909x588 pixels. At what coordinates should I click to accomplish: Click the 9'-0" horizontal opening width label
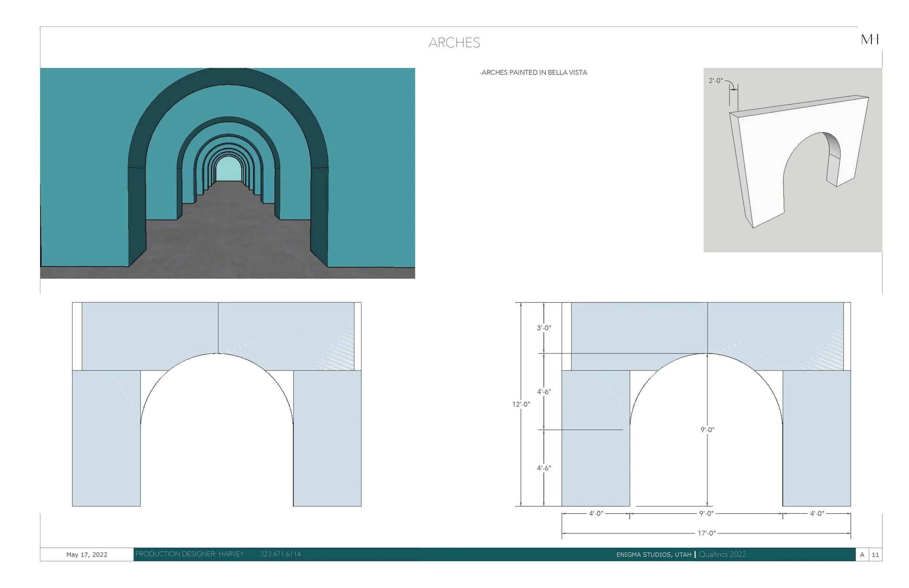coord(706,514)
